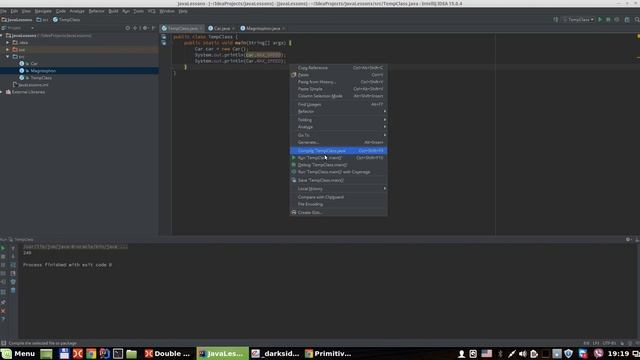Choose Compare with Clipboard

(338, 197)
